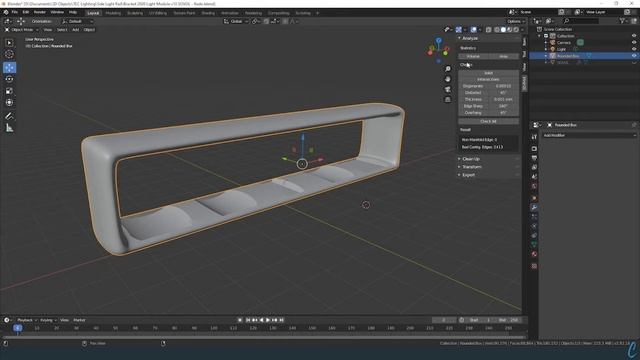This screenshot has width=640, height=360.
Task: Click the Check All button
Action: [489, 121]
